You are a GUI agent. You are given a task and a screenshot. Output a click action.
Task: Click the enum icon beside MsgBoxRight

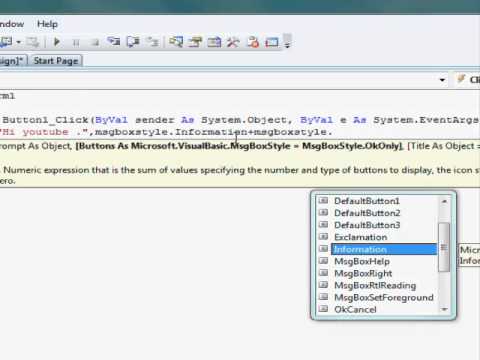[323, 273]
